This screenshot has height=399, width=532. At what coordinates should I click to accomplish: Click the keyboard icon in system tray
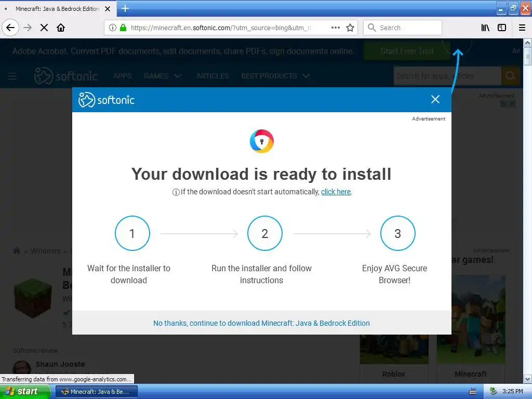pos(473,392)
